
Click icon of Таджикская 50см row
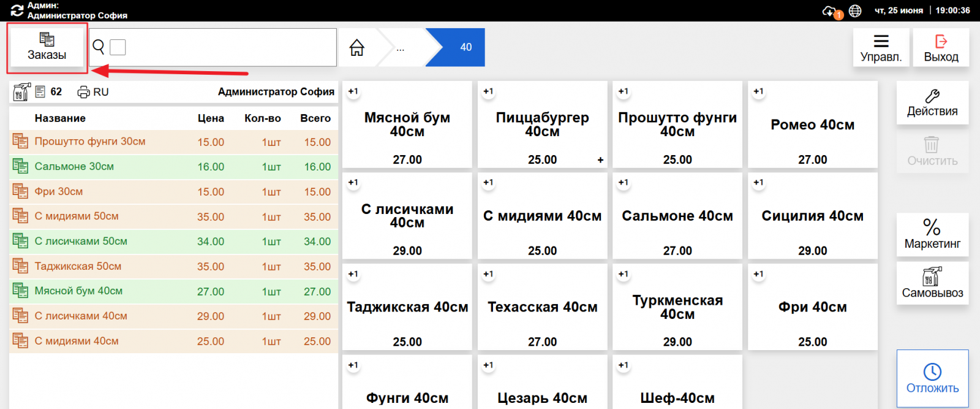coord(20,266)
